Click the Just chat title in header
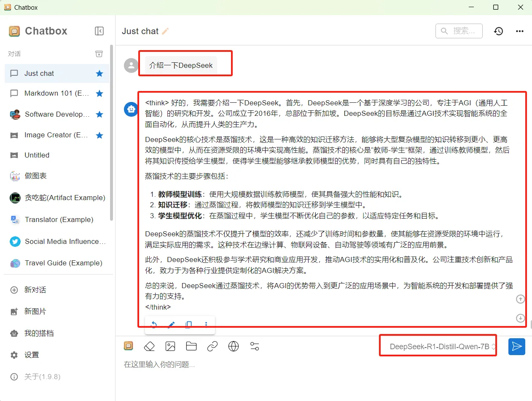 (140, 31)
